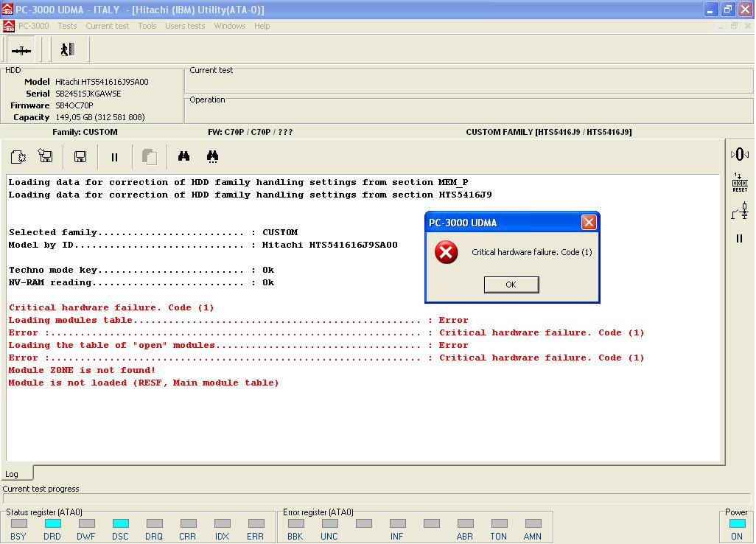The image size is (756, 544).
Task: Click 'FW: C70P / C70P / ???' label
Action: tap(251, 132)
